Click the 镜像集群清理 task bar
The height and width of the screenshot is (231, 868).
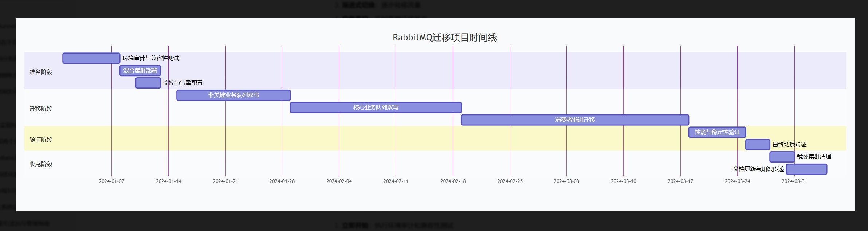[x=782, y=157]
